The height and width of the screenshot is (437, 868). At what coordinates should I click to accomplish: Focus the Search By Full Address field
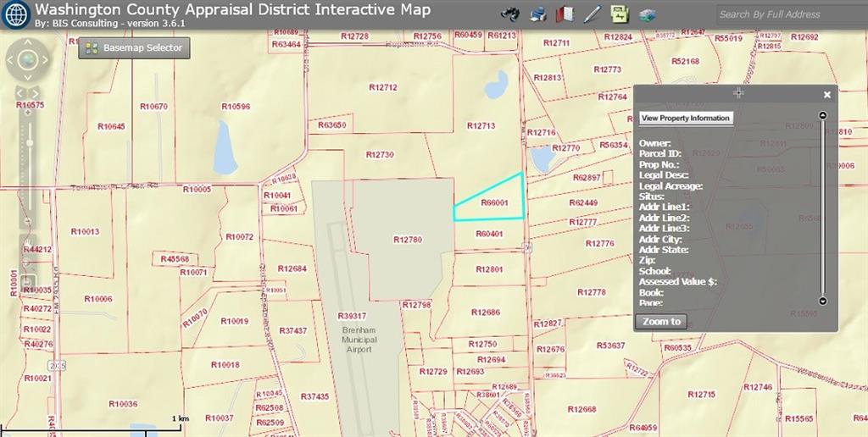pyautogui.click(x=792, y=14)
